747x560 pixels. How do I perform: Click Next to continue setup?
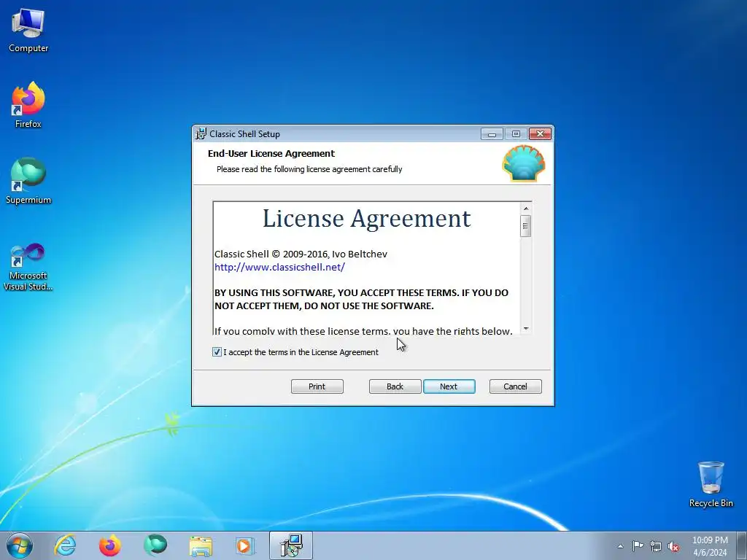point(449,386)
